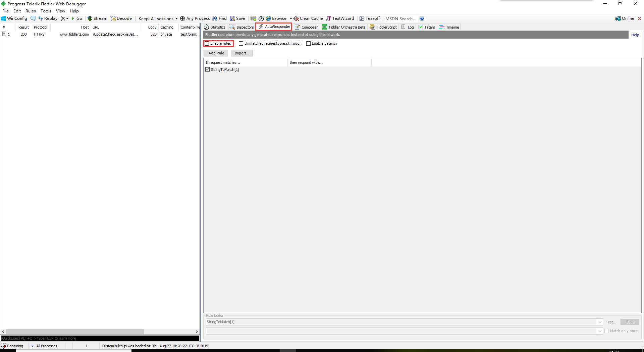Image resolution: width=644 pixels, height=352 pixels.
Task: Select the session 1 row icon
Action: click(4, 34)
